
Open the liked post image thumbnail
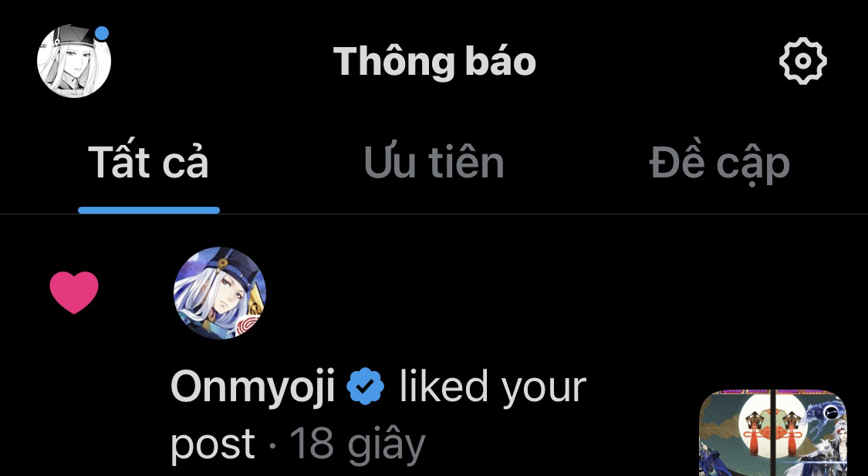773,433
